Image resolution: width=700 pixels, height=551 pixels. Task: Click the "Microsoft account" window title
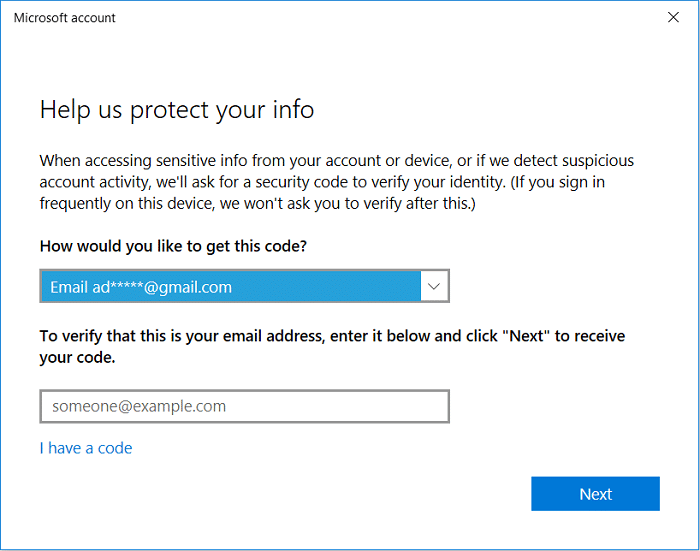click(64, 18)
